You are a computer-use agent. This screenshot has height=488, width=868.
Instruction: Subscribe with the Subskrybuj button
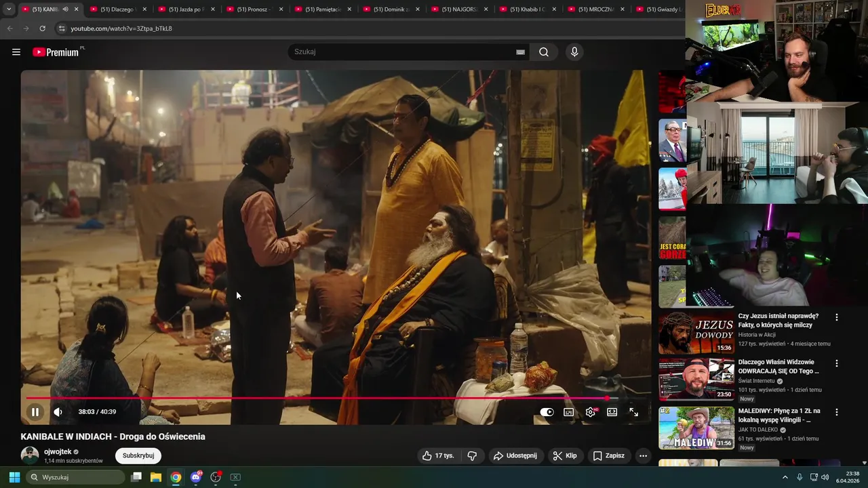138,455
